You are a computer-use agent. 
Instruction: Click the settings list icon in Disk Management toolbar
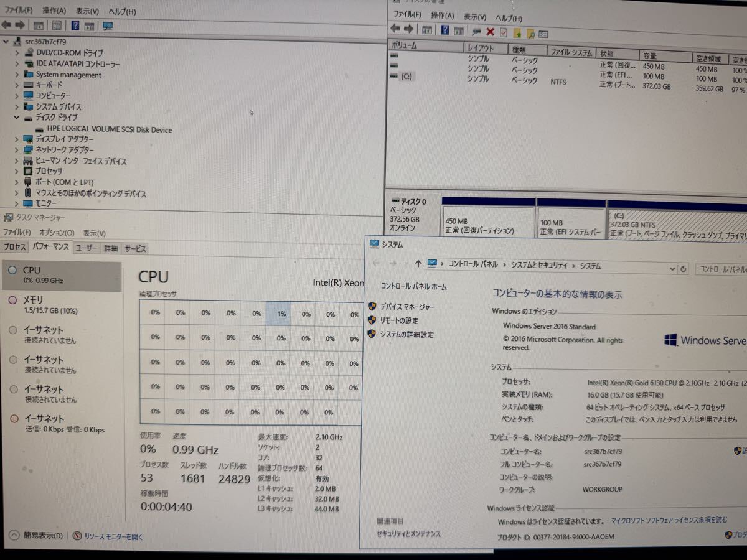(x=543, y=34)
